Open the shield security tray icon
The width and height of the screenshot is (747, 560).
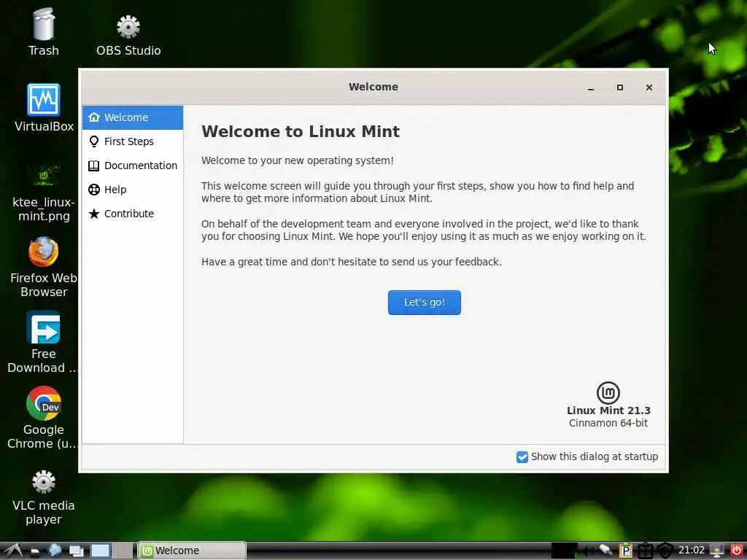[665, 551]
